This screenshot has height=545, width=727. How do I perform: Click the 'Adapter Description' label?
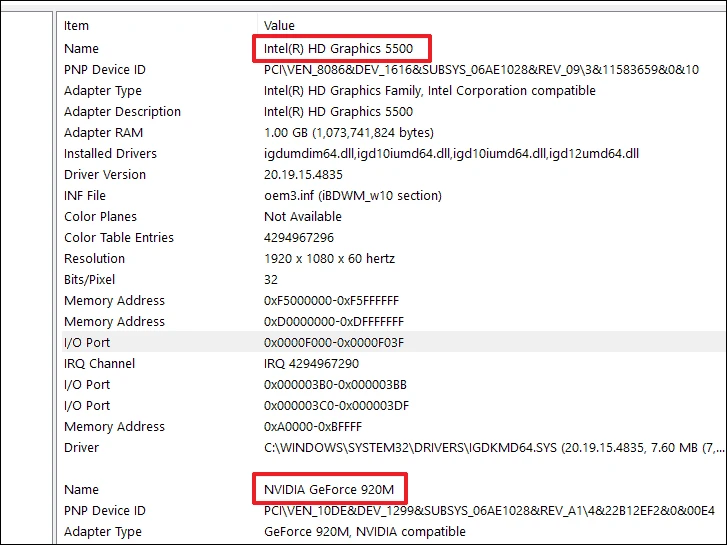(x=122, y=112)
